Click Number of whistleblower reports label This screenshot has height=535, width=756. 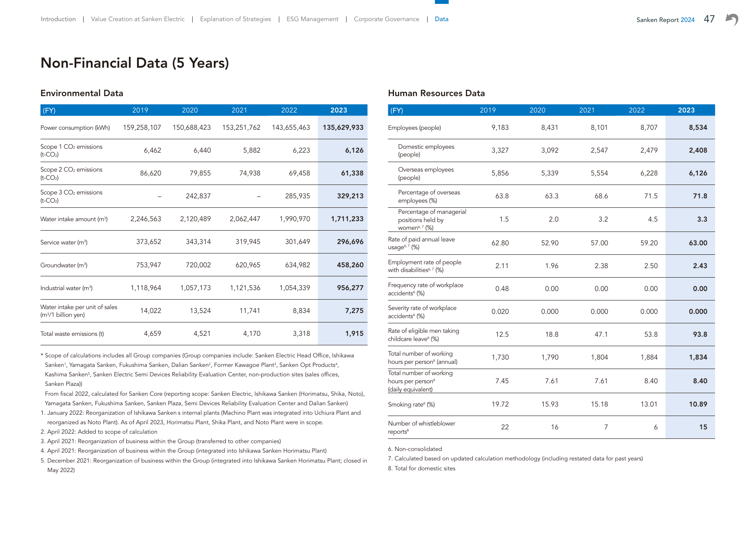[x=422, y=427]
